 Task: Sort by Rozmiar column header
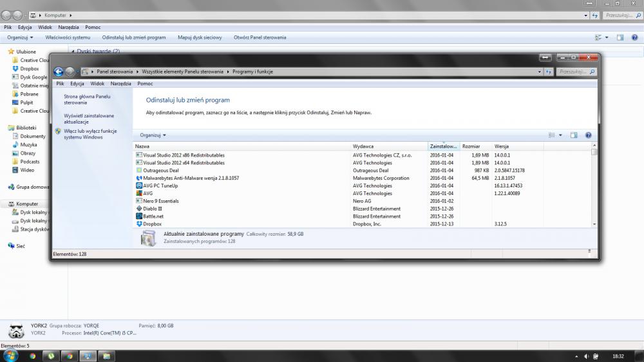tap(476, 146)
